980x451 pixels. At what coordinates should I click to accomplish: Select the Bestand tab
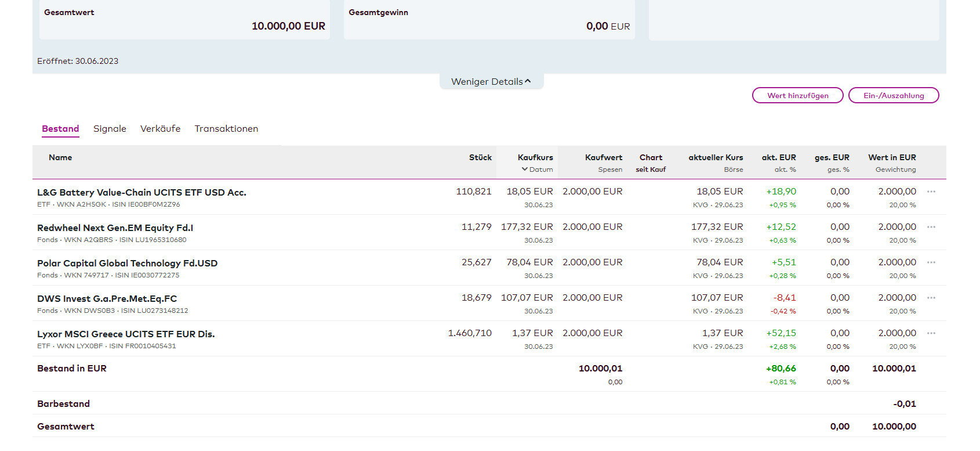pyautogui.click(x=60, y=129)
